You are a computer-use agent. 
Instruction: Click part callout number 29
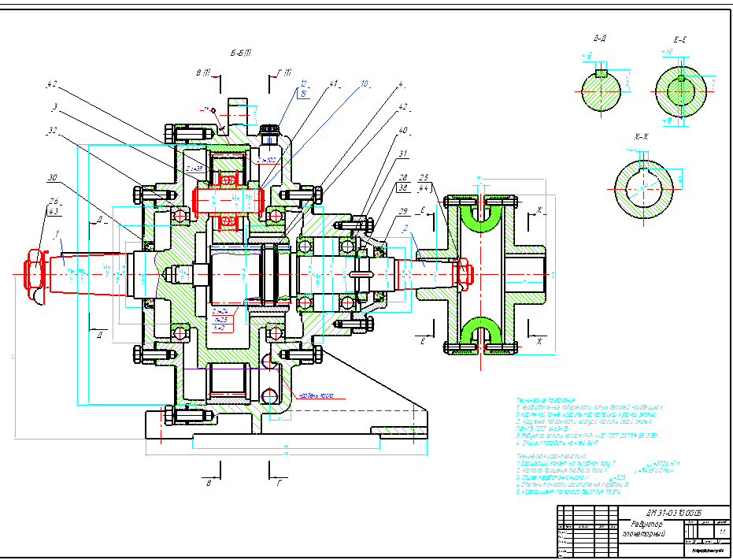(x=404, y=213)
